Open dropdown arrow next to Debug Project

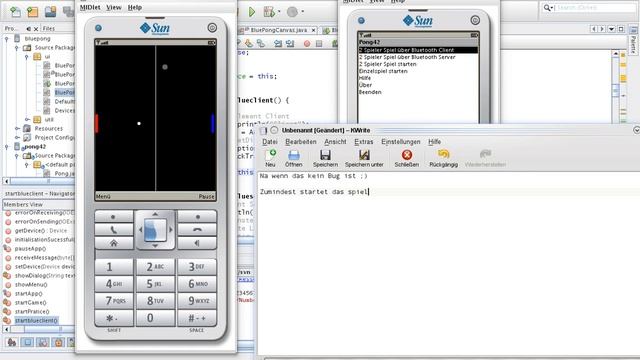coord(279,12)
